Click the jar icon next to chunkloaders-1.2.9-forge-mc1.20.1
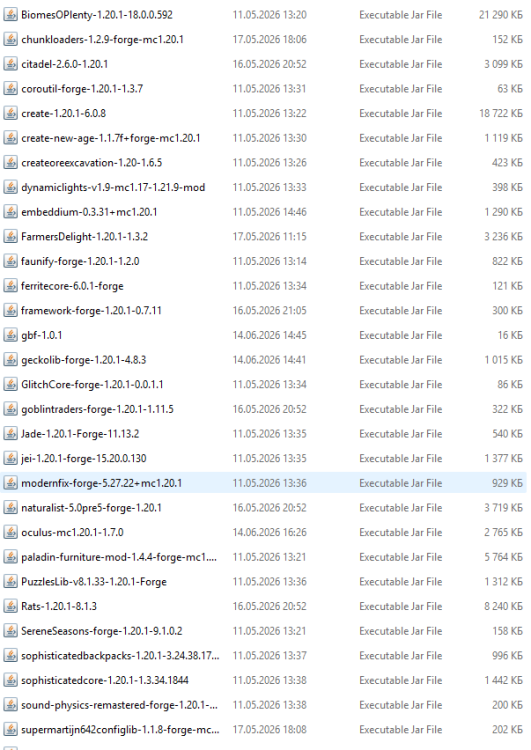 click(x=11, y=39)
